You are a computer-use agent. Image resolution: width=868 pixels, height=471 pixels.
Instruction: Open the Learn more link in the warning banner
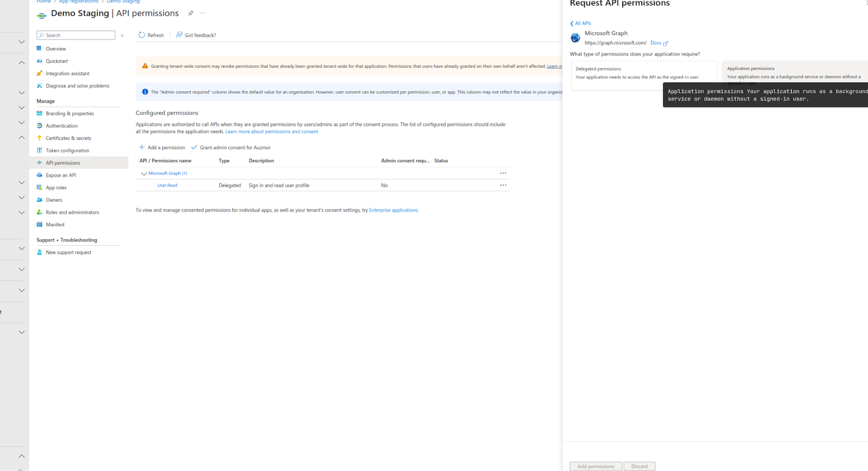click(554, 66)
